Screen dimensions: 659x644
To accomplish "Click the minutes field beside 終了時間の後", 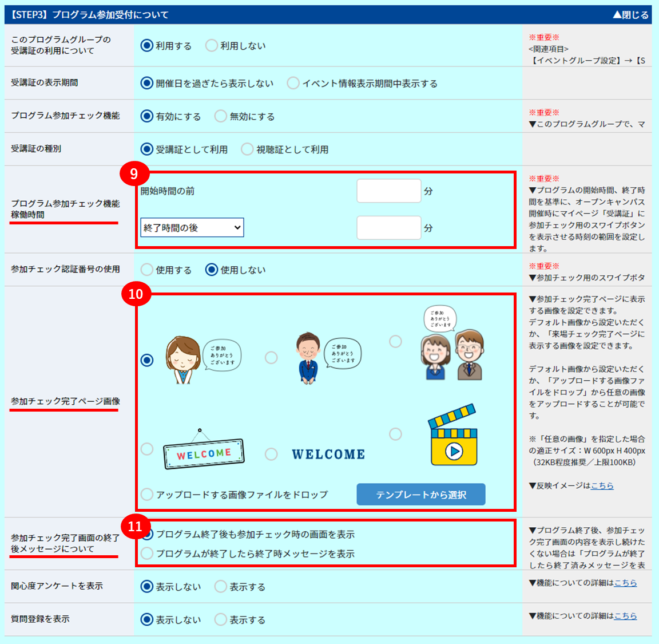I will point(389,228).
